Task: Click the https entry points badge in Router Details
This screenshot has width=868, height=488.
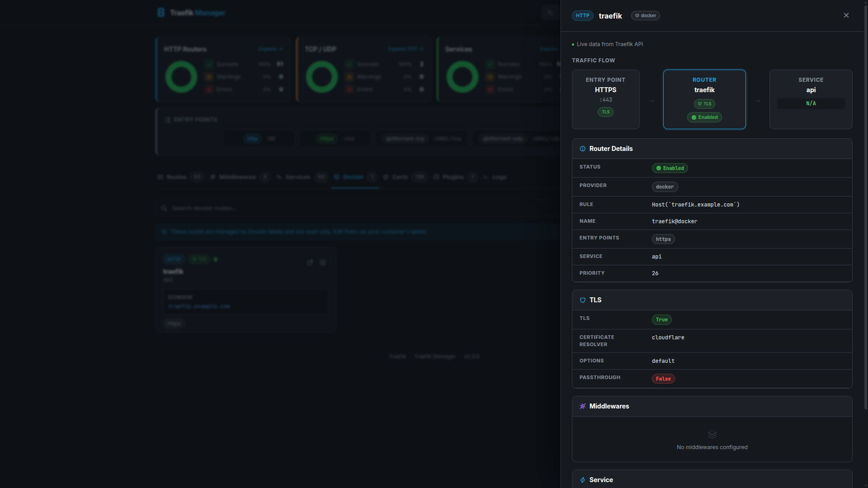Action: (663, 239)
